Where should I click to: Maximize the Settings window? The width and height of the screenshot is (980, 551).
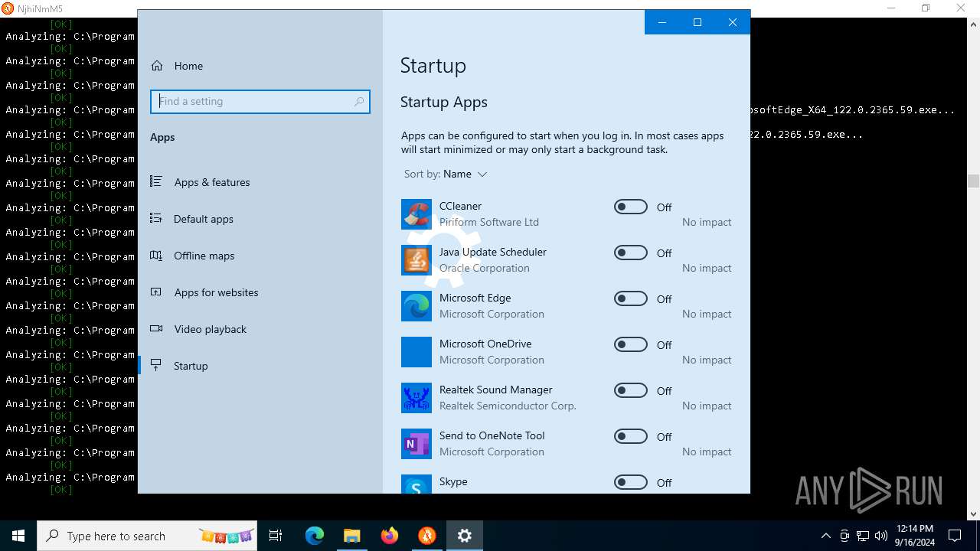pyautogui.click(x=697, y=22)
